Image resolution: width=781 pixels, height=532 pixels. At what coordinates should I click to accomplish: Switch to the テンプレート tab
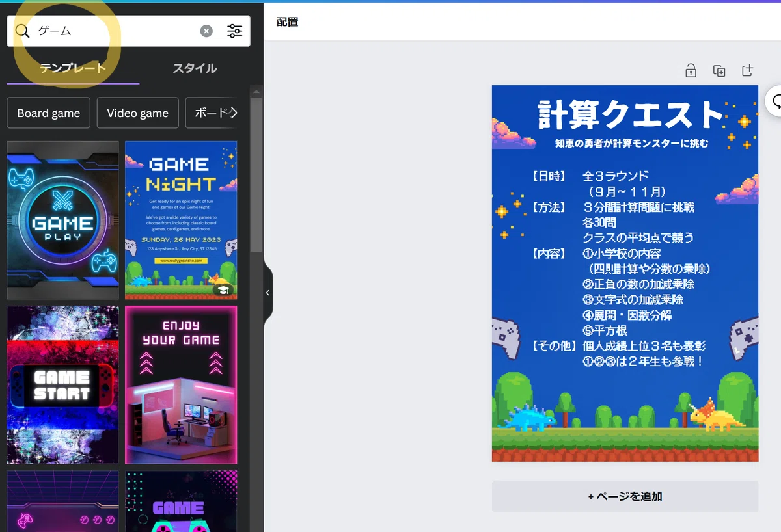(72, 68)
